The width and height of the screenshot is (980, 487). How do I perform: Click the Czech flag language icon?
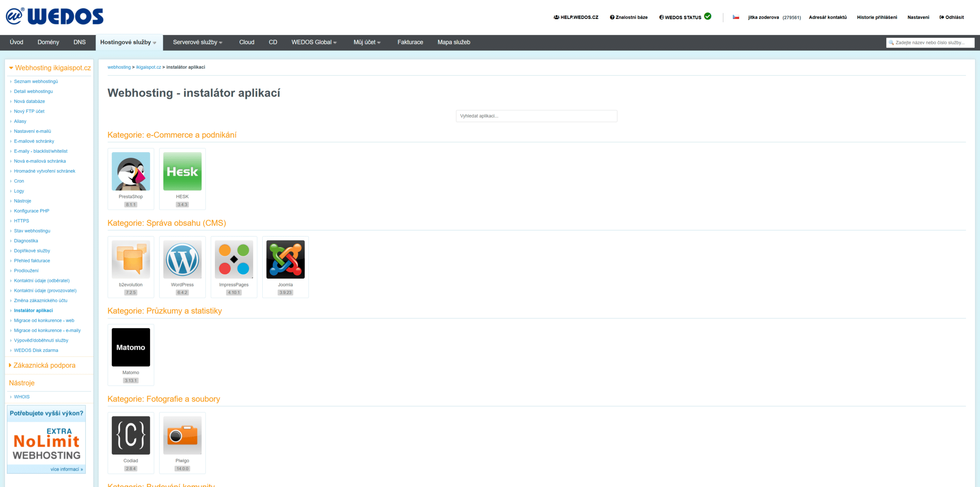[x=736, y=17]
